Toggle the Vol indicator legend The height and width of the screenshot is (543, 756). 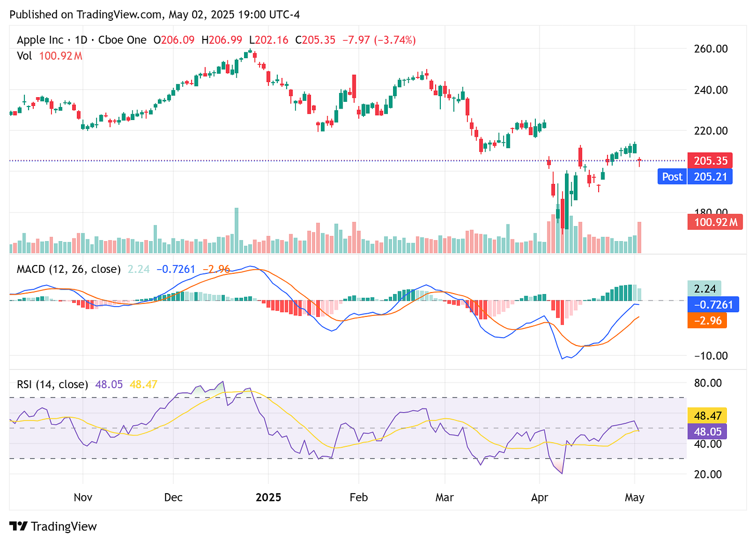[24, 56]
